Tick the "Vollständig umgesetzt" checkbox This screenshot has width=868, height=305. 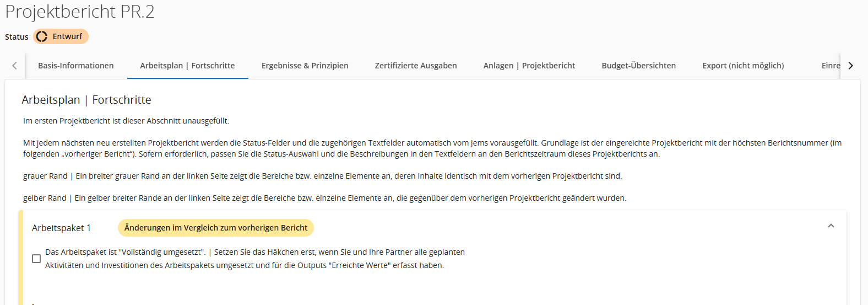(x=36, y=259)
